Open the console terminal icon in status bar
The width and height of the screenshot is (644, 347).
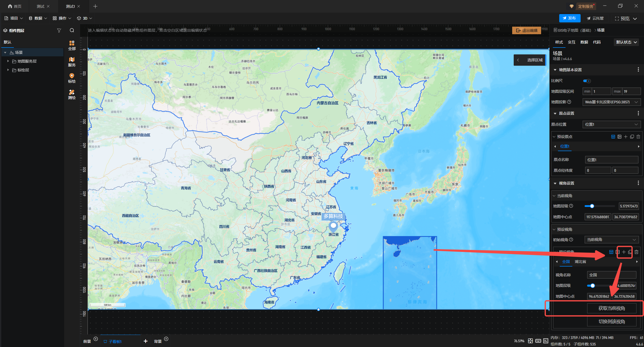click(546, 341)
